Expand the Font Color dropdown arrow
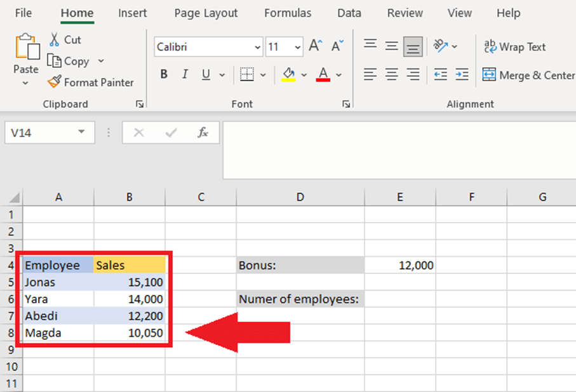Viewport: 576px width, 392px height. click(338, 75)
